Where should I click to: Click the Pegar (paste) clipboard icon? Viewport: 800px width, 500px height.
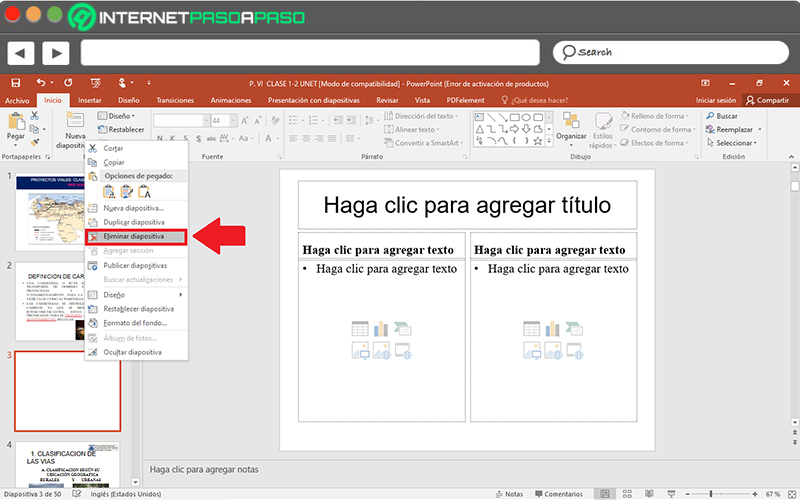tap(15, 121)
